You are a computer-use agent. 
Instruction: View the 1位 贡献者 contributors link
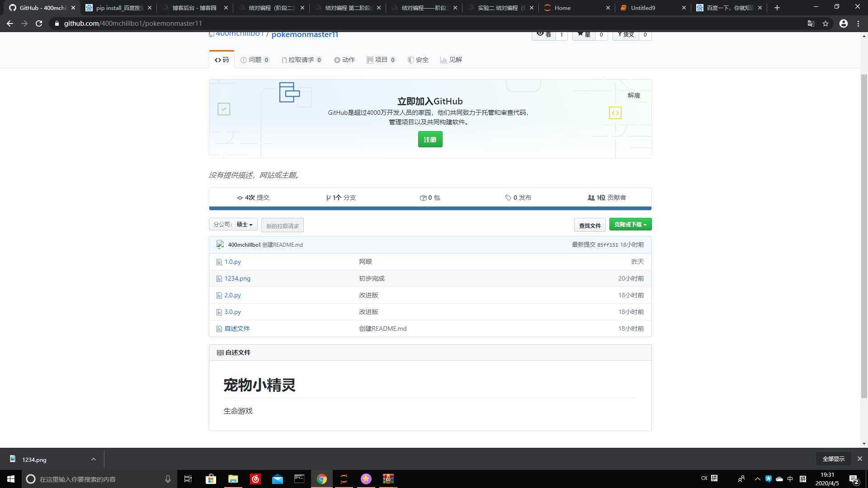(607, 197)
